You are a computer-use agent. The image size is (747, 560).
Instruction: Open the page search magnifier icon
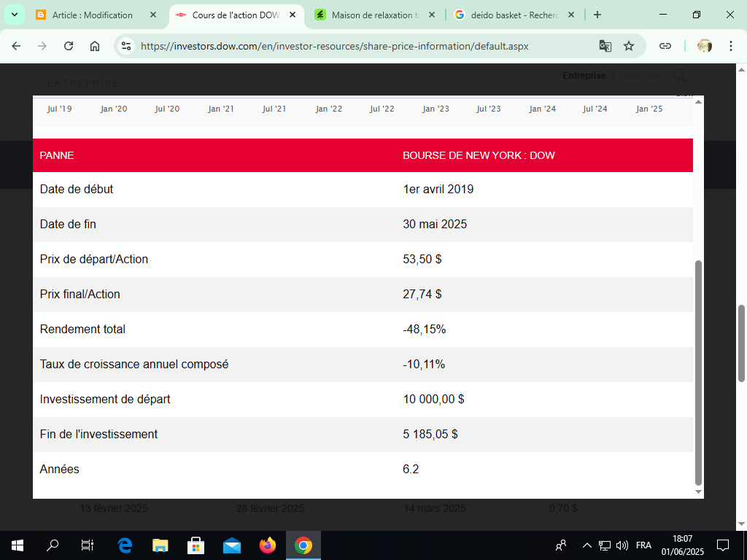click(x=681, y=76)
